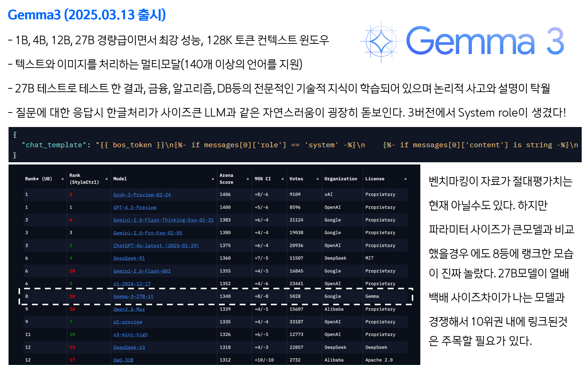Viewport: 588px width, 365px height.
Task: Select Arena Score value 1406
Action: tap(225, 195)
